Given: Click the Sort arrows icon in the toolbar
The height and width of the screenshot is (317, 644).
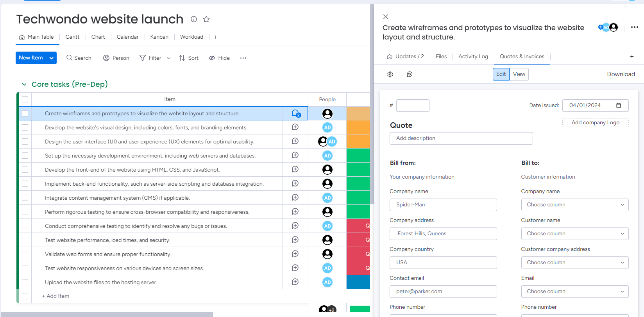Looking at the screenshot, I should coord(182,58).
